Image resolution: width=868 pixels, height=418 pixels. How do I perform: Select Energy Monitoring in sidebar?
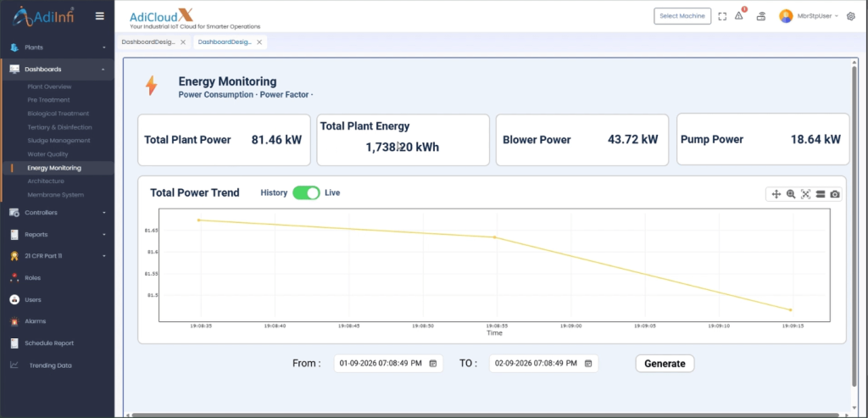[x=54, y=168]
